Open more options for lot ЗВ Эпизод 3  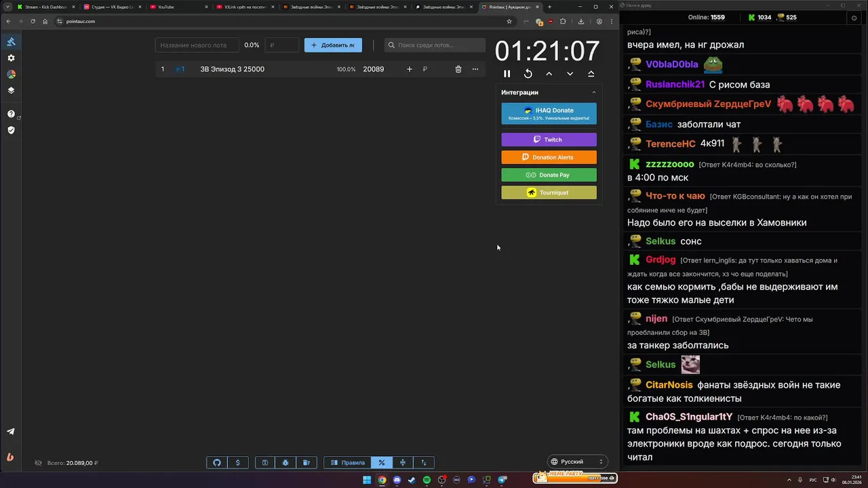click(x=475, y=69)
